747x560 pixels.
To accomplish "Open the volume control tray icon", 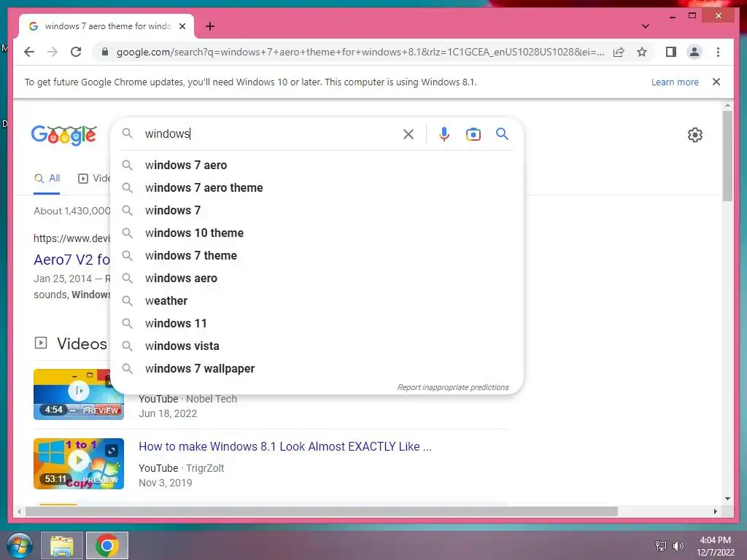I will pos(678,546).
